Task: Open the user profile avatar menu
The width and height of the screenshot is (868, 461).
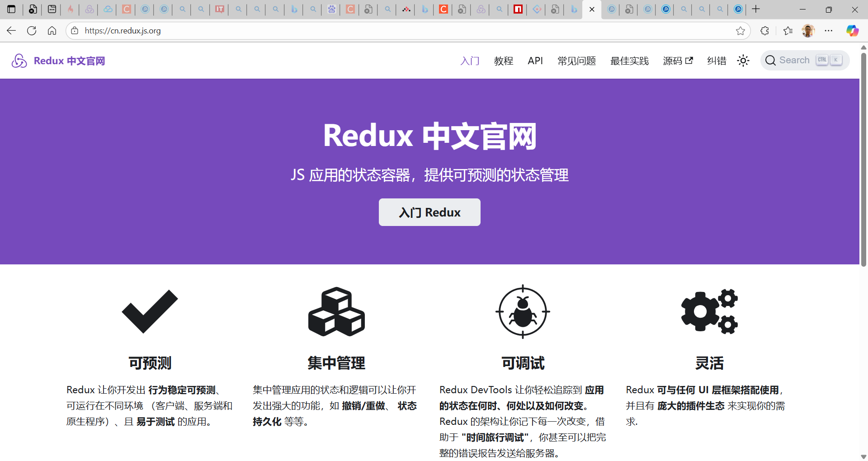Action: [x=808, y=31]
